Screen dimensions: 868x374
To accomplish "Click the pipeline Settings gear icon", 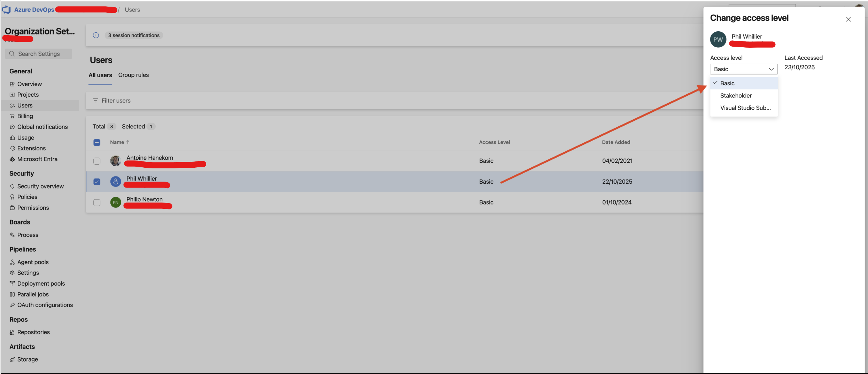I will [12, 273].
